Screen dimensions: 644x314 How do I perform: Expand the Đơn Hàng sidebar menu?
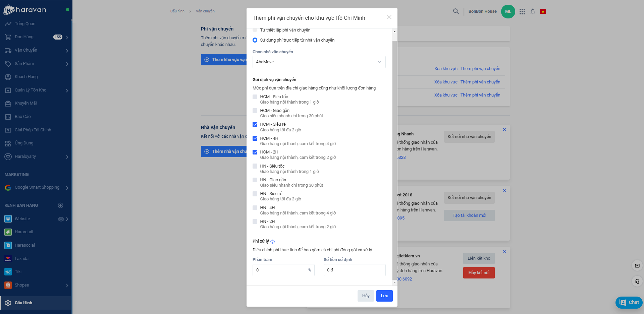[x=67, y=37]
